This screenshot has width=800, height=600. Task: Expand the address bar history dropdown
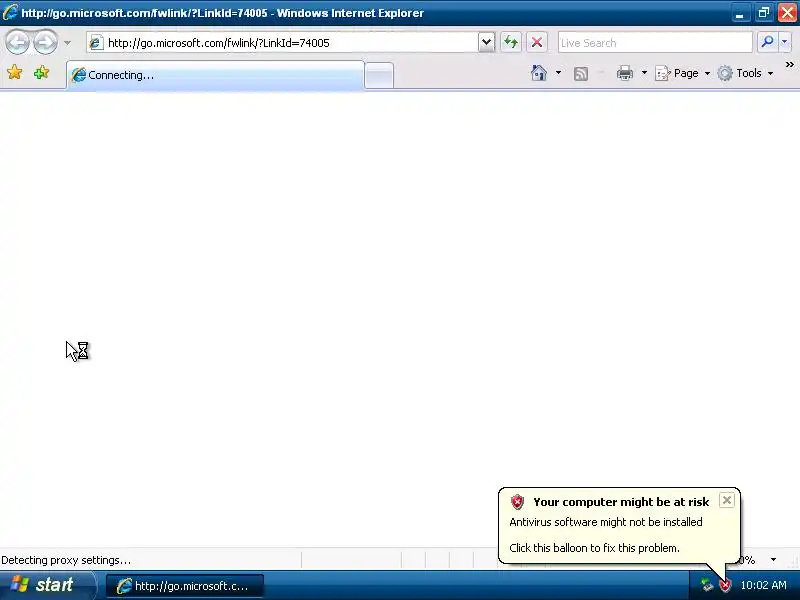[487, 42]
